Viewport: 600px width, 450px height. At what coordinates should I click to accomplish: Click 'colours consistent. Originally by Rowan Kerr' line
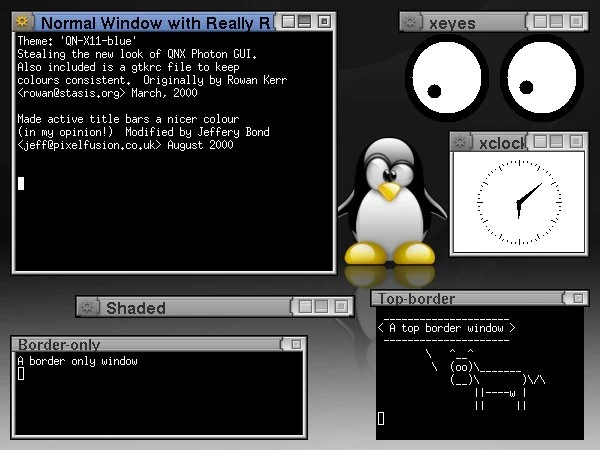(152, 80)
